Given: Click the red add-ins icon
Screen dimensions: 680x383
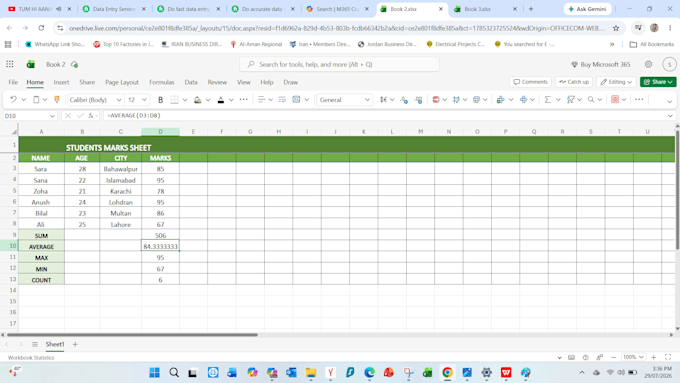Looking at the screenshot, I should click(x=615, y=100).
